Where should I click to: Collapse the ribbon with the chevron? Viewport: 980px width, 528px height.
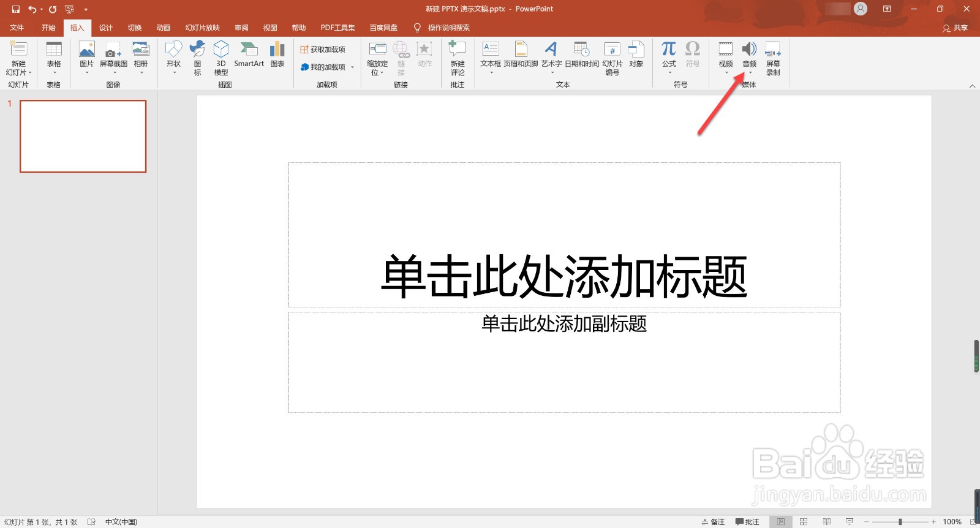[x=972, y=86]
